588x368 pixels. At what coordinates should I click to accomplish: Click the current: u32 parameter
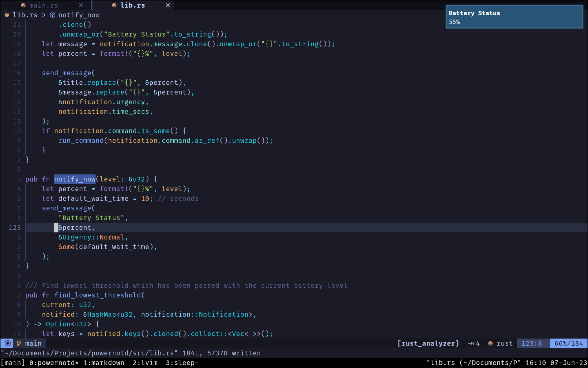pos(68,305)
